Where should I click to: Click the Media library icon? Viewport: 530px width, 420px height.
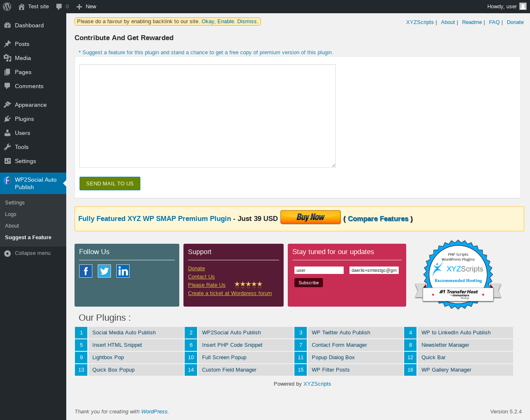click(7, 58)
